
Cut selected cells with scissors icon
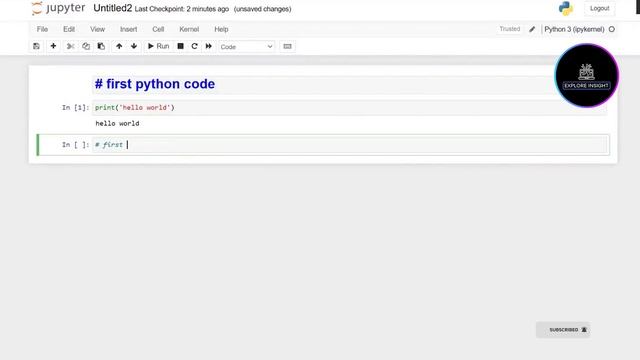70,46
